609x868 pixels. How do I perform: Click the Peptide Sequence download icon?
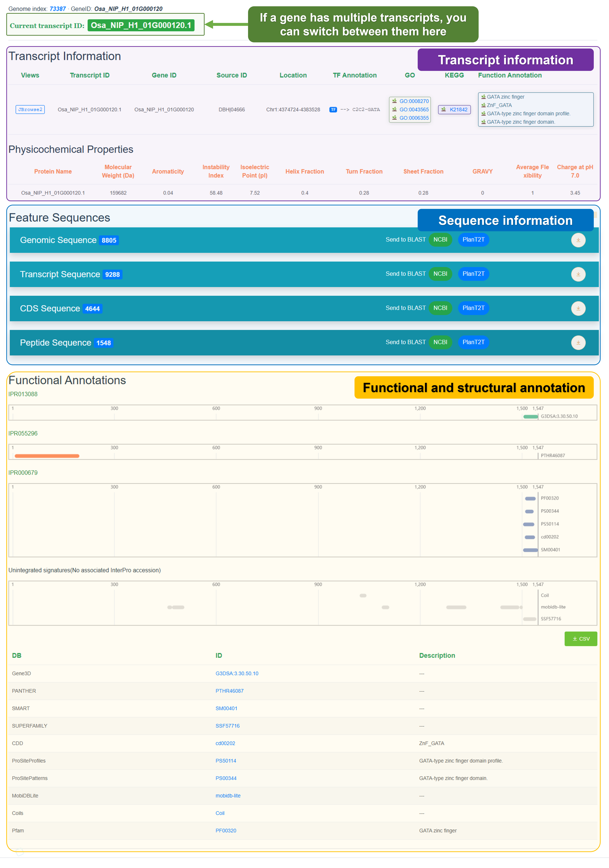[x=578, y=343]
